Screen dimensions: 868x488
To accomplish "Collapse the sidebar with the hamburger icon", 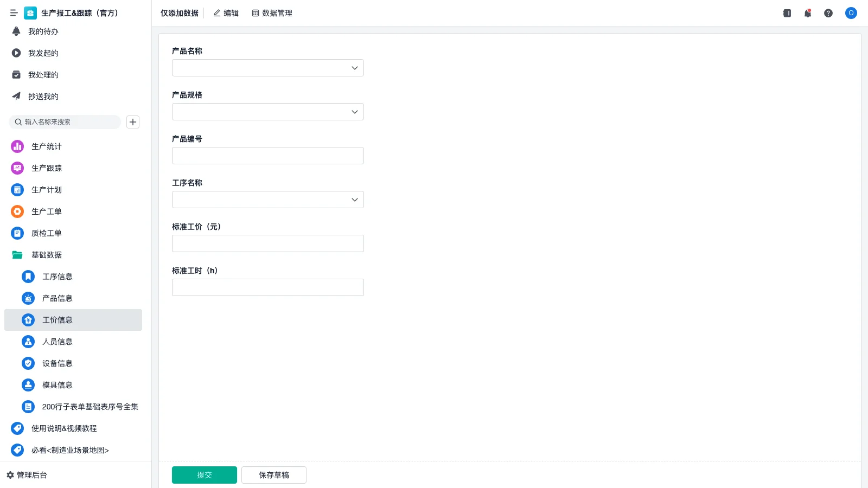I will click(14, 13).
